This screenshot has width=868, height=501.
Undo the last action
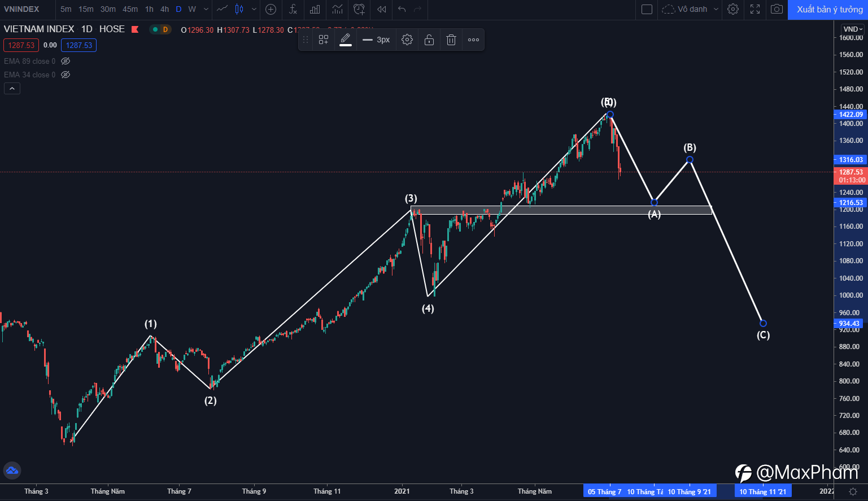click(402, 9)
